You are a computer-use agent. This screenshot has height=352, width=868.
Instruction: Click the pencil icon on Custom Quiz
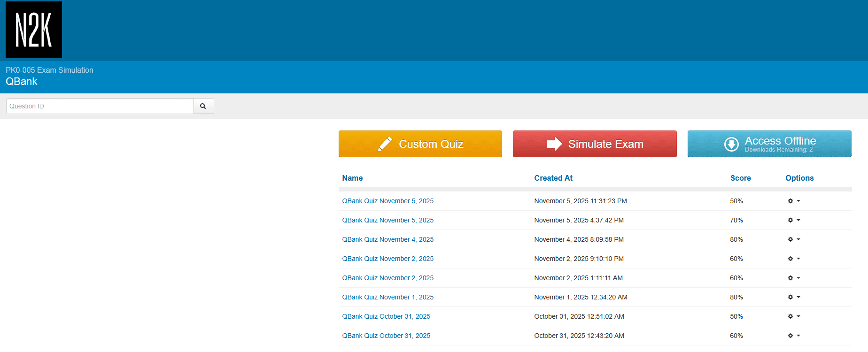[385, 144]
